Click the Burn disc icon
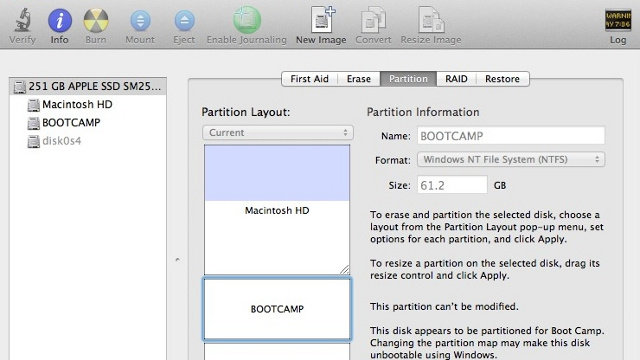This screenshot has width=640, height=360. (96, 20)
